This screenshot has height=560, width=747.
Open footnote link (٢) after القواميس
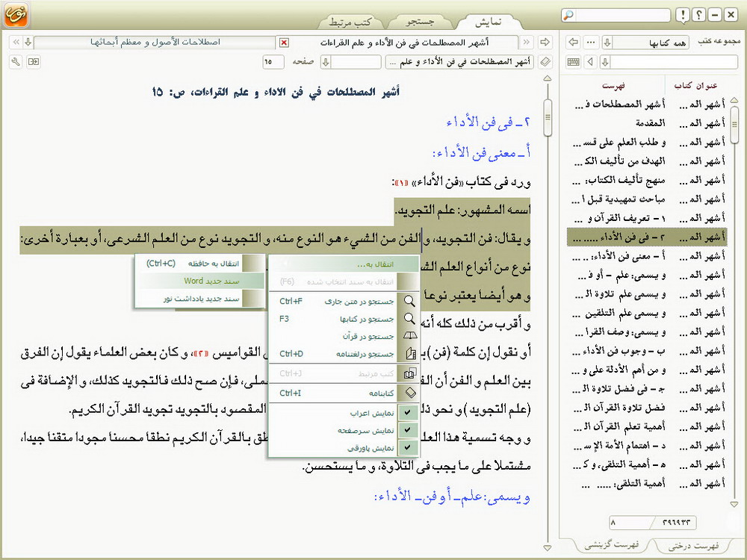(202, 353)
